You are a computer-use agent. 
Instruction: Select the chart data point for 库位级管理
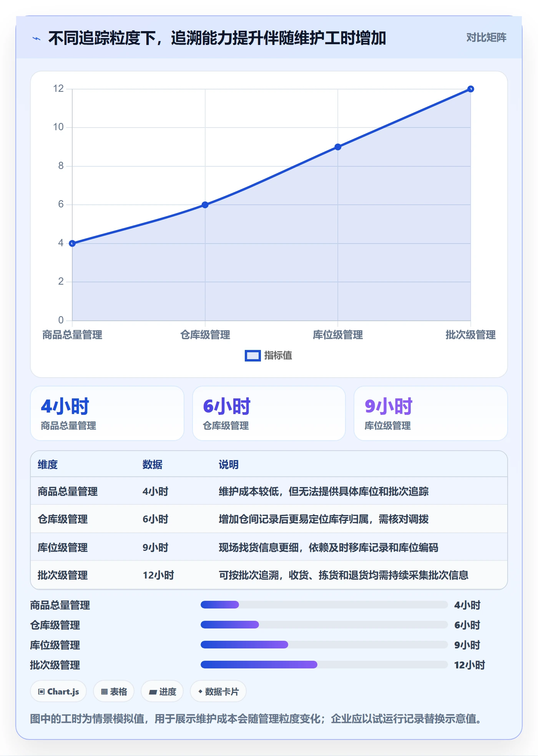[x=338, y=147]
